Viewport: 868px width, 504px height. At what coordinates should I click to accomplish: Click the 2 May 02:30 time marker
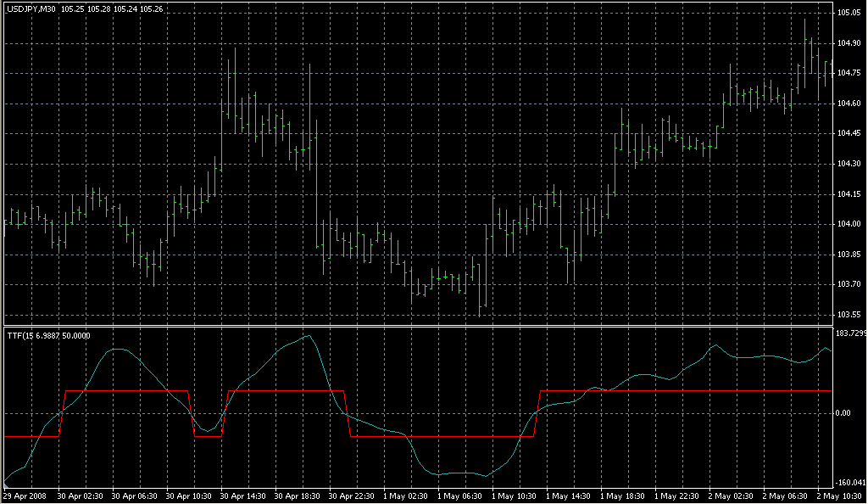[731, 496]
